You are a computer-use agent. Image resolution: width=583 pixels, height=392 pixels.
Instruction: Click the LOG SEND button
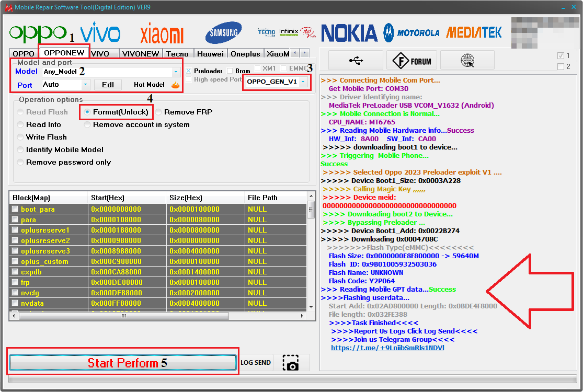click(x=256, y=363)
